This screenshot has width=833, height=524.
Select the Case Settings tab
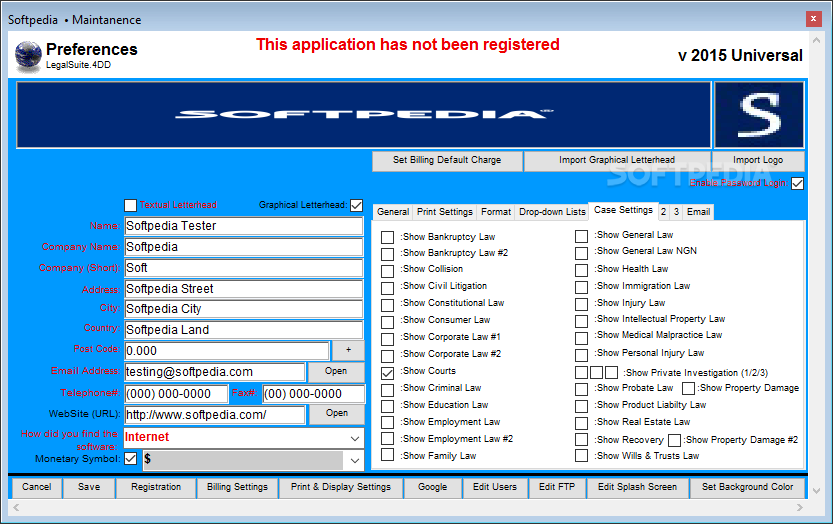pos(623,210)
